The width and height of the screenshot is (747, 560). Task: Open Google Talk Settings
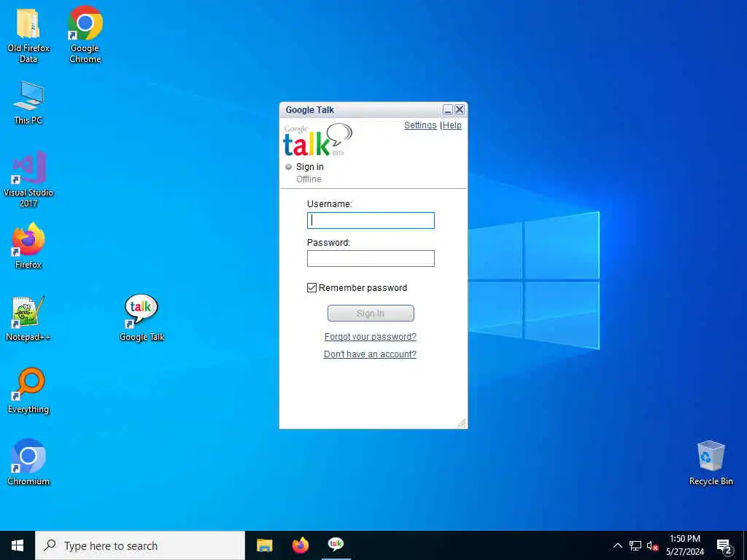point(420,125)
